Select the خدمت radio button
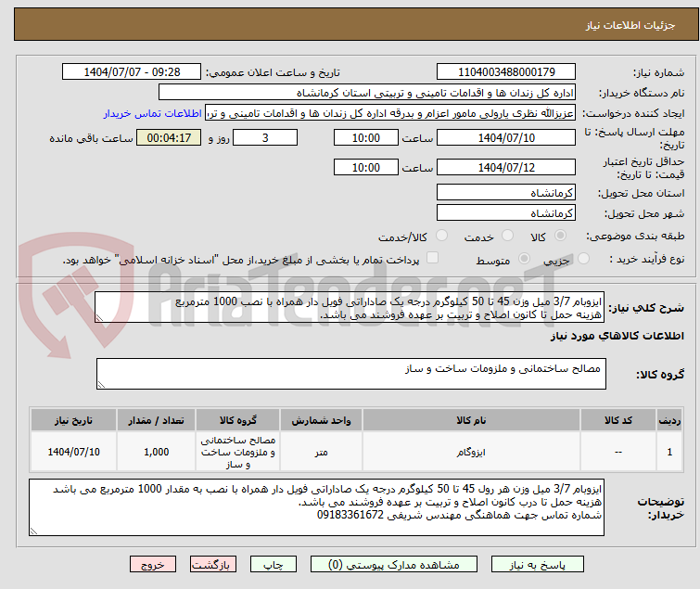This screenshot has width=700, height=589. [507, 236]
